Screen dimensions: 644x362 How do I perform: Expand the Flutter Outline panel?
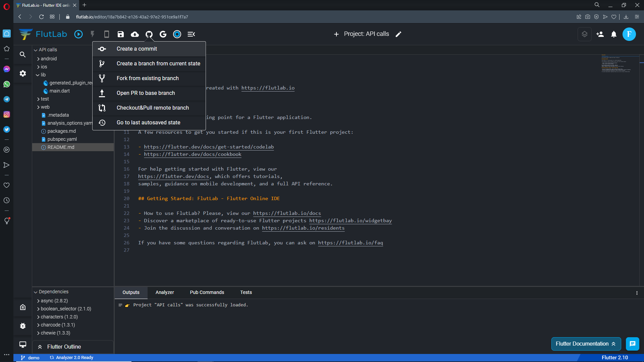(73, 347)
